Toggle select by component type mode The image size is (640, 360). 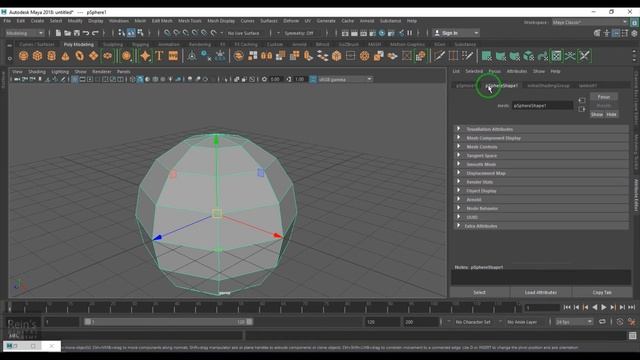(x=140, y=33)
